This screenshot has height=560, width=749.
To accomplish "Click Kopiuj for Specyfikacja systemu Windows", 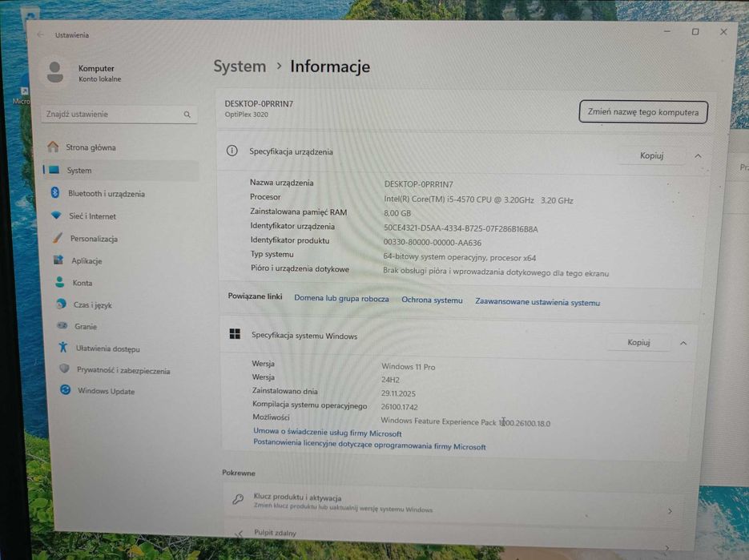I will [x=638, y=342].
